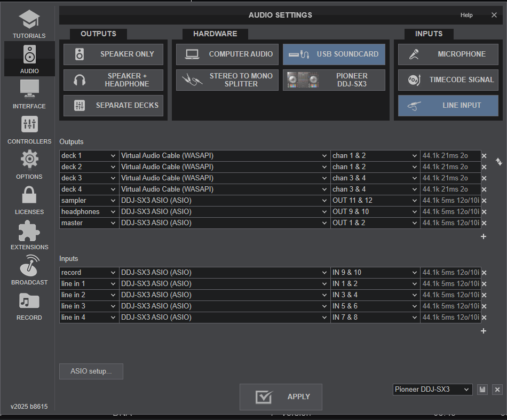The image size is (507, 420).
Task: Open the Audio settings section
Action: 29,59
